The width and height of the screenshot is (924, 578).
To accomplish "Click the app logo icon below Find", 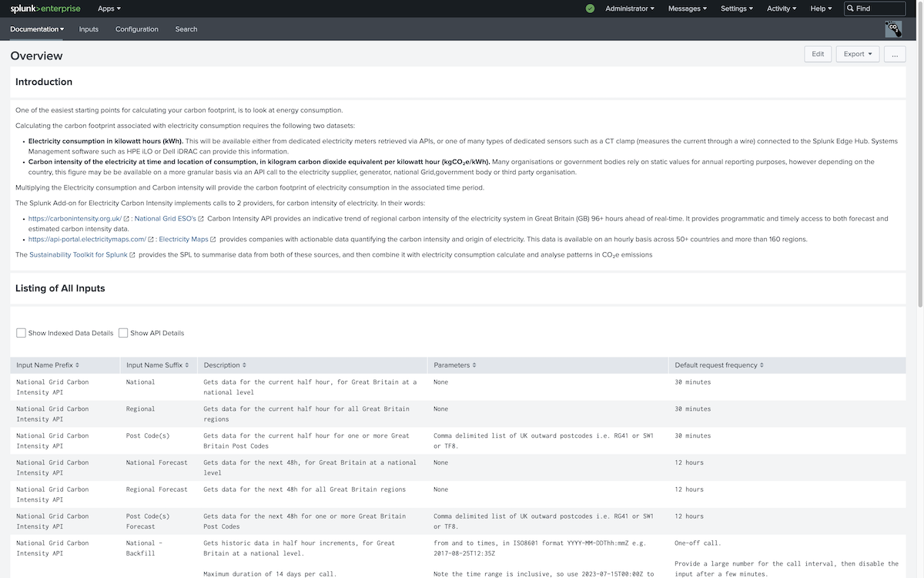I will (893, 29).
